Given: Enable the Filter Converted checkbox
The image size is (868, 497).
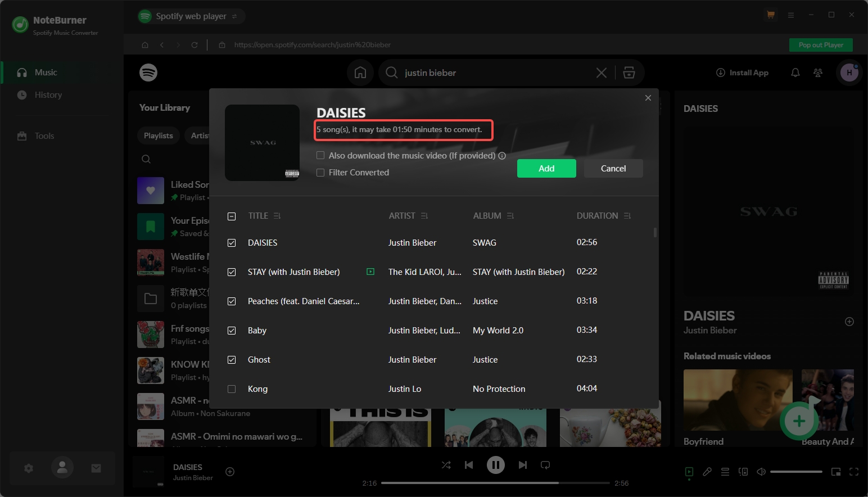Looking at the screenshot, I should (320, 173).
